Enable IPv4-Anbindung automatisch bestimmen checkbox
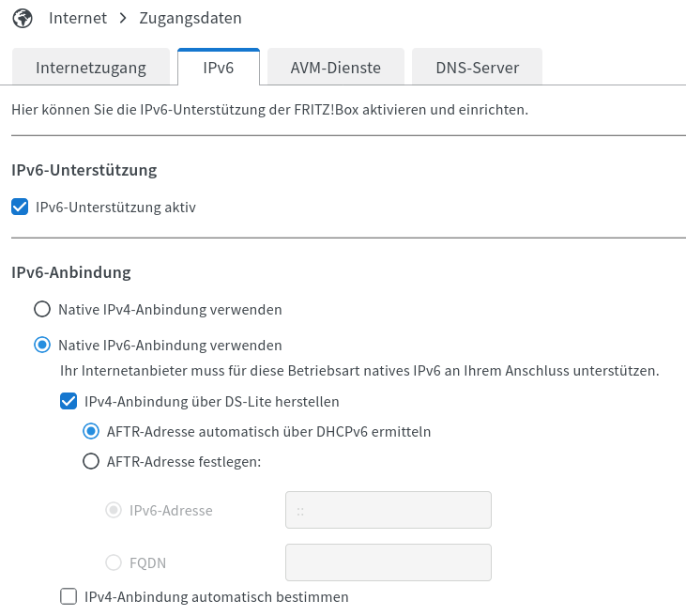The image size is (686, 616). (69, 596)
